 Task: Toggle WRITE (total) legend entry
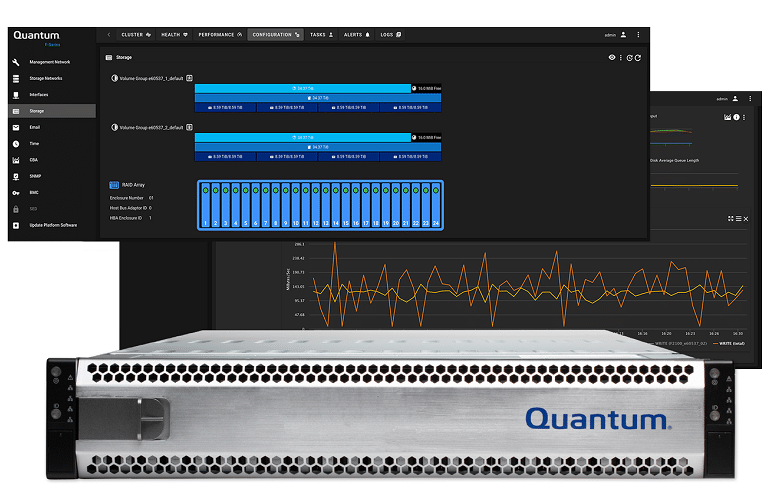pyautogui.click(x=729, y=344)
